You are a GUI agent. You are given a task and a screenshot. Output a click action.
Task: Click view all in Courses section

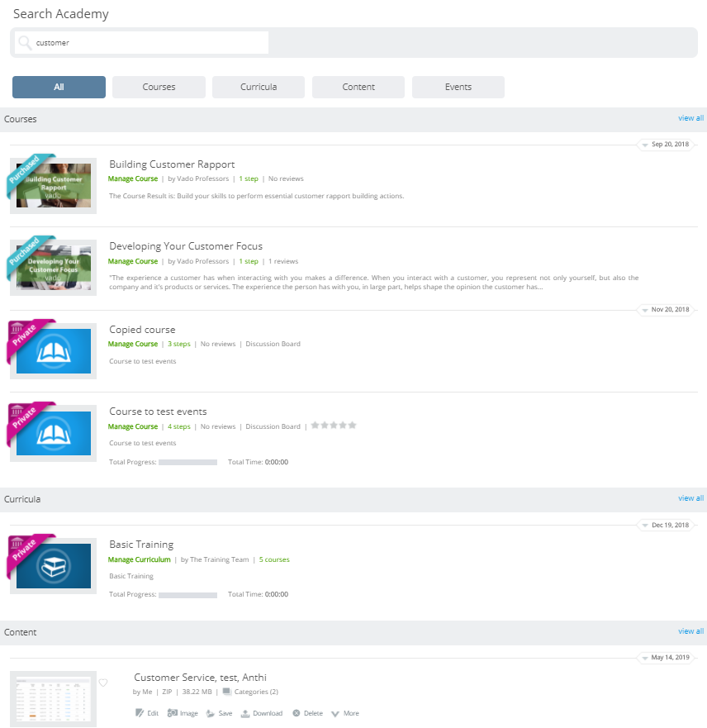pyautogui.click(x=690, y=118)
